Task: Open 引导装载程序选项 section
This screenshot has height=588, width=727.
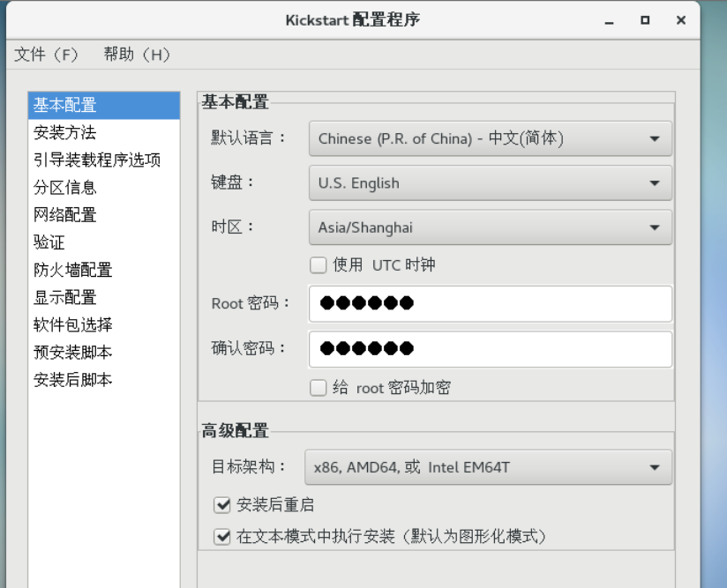Action: coord(104,160)
